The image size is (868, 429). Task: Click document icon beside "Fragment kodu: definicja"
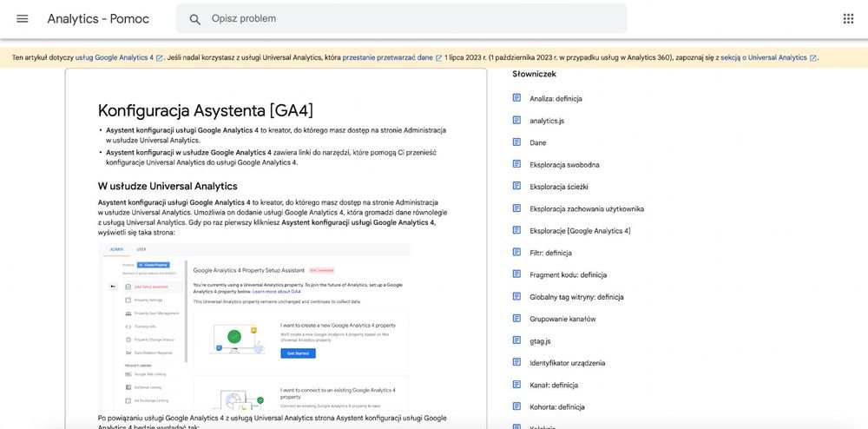click(516, 274)
